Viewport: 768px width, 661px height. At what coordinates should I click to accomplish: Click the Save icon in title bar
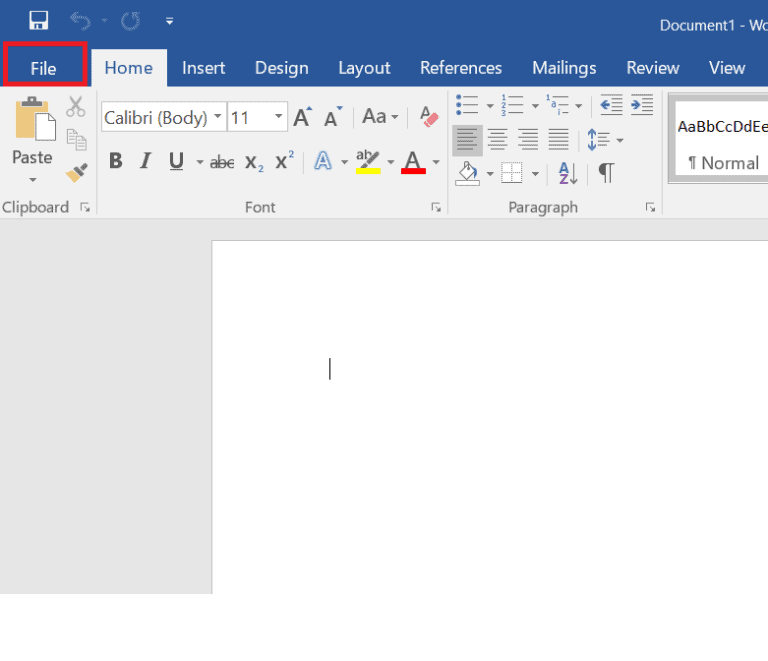click(39, 20)
